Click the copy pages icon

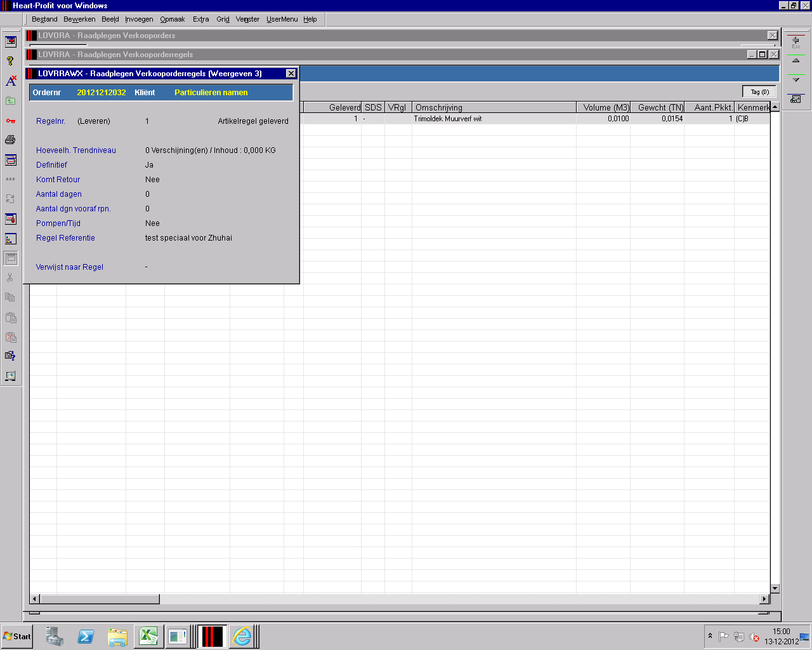click(x=10, y=297)
